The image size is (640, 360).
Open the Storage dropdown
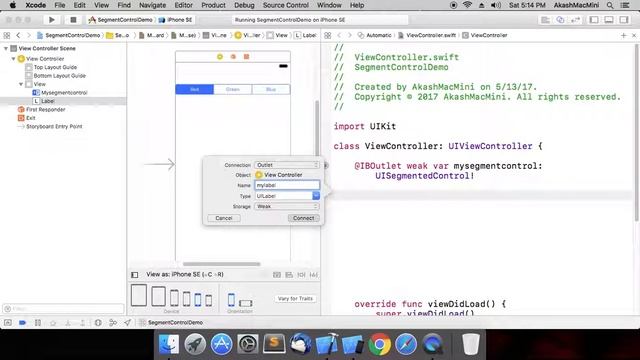(287, 207)
